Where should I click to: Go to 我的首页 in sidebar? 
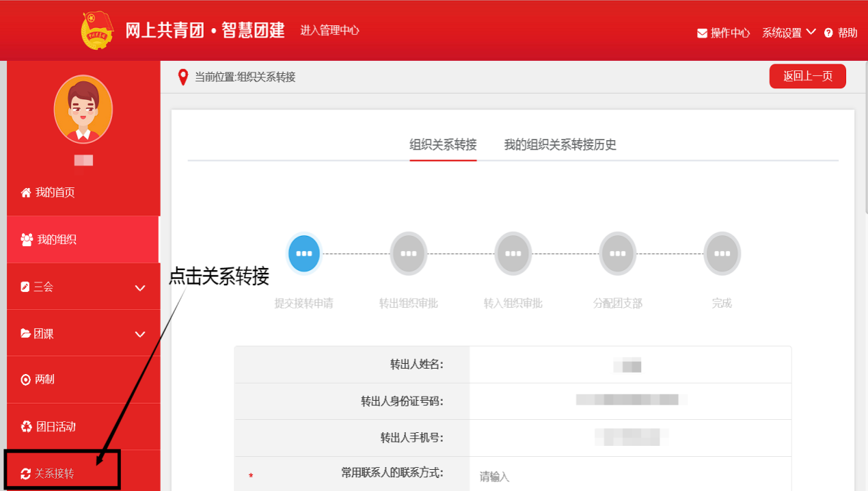tap(55, 193)
